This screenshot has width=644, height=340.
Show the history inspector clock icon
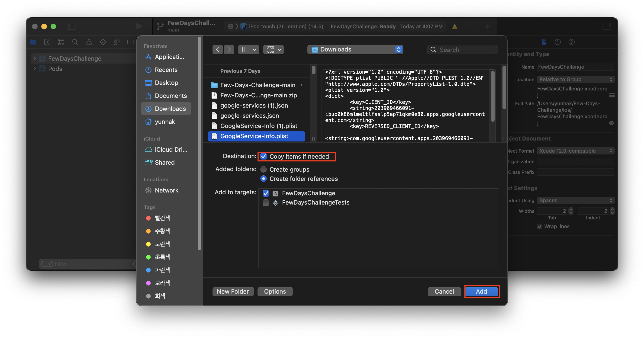pyautogui.click(x=557, y=42)
